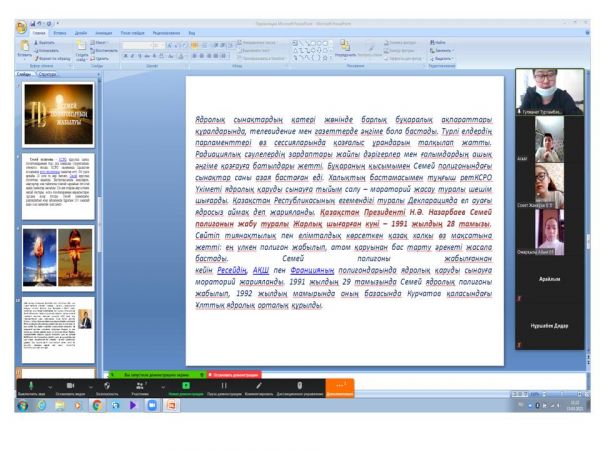The height and width of the screenshot is (450, 600).
Task: Click the Paste icon in ribbon
Action: click(25, 48)
